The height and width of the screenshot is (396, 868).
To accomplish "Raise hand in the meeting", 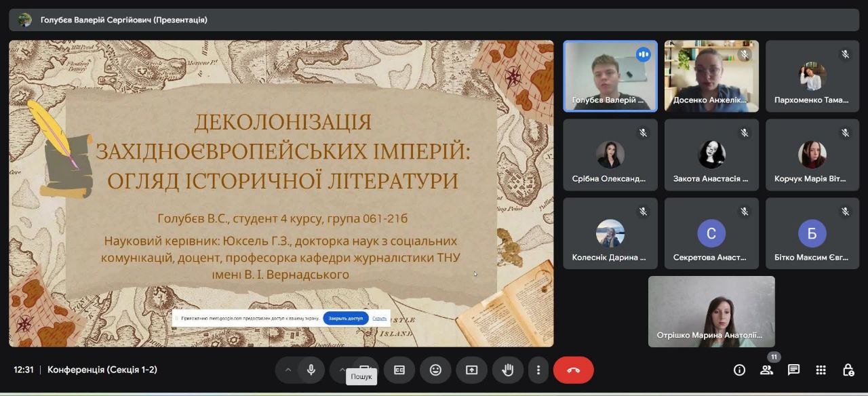I will click(x=507, y=370).
